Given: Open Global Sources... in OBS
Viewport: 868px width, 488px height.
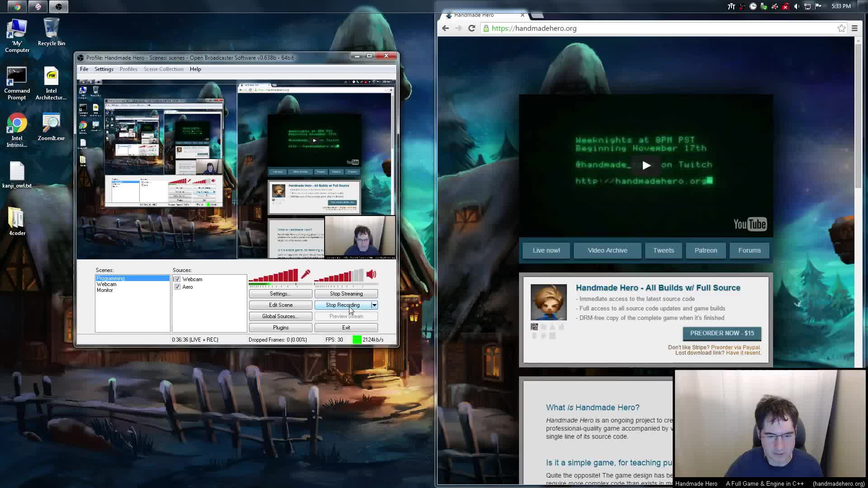Looking at the screenshot, I should click(x=280, y=316).
